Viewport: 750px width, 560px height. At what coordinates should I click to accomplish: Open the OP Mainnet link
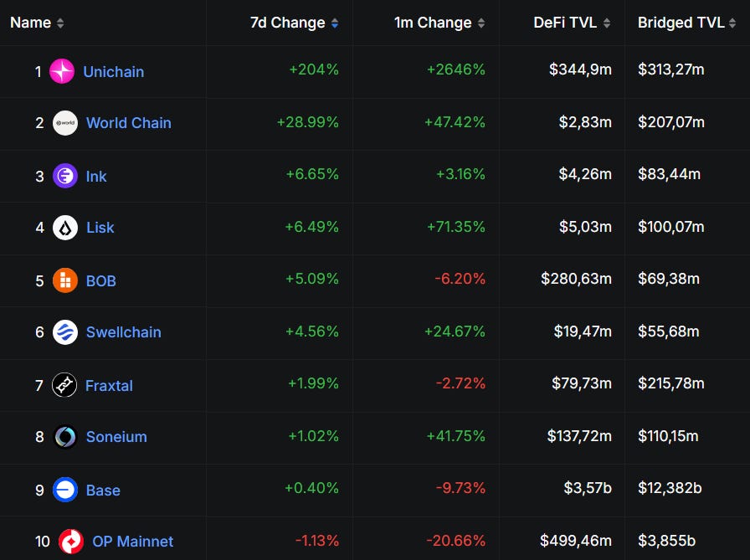point(133,542)
